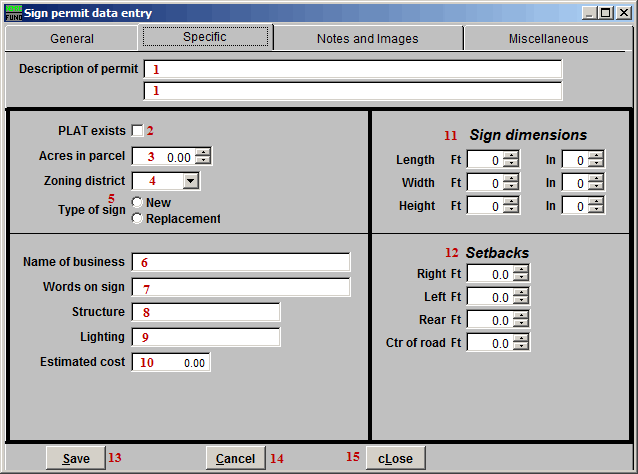Open the Notes and Images tab
638x474 pixels.
pos(367,39)
